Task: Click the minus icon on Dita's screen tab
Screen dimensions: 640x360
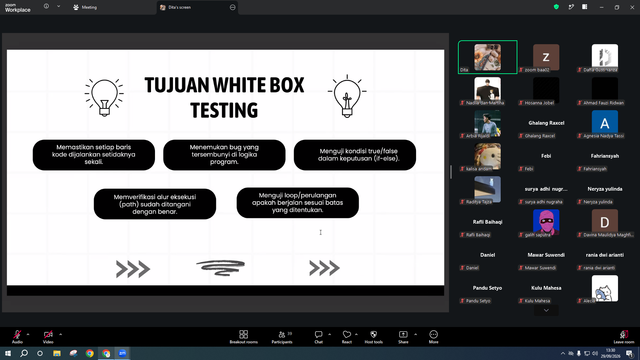Action: [233, 7]
